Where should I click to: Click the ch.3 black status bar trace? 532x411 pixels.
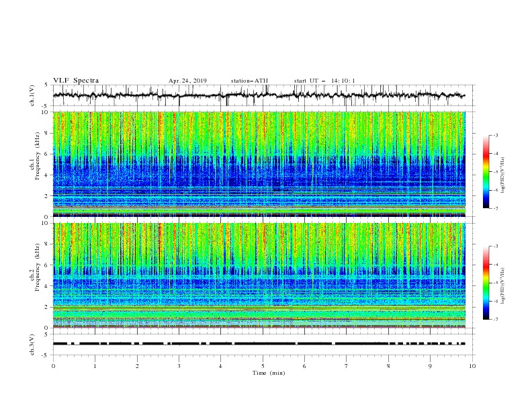[259, 344]
